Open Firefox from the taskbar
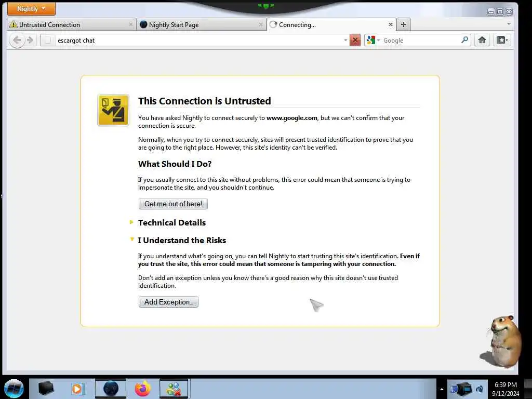Screen dimensions: 532x399 142,389
